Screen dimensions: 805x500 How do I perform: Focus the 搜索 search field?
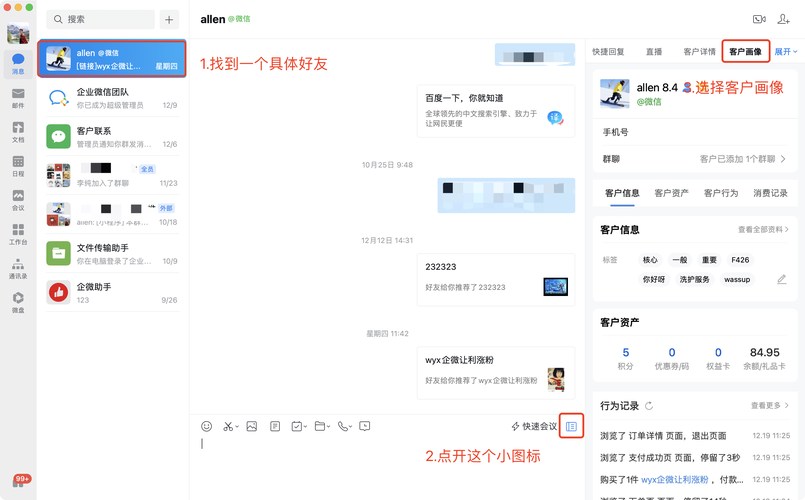point(101,20)
